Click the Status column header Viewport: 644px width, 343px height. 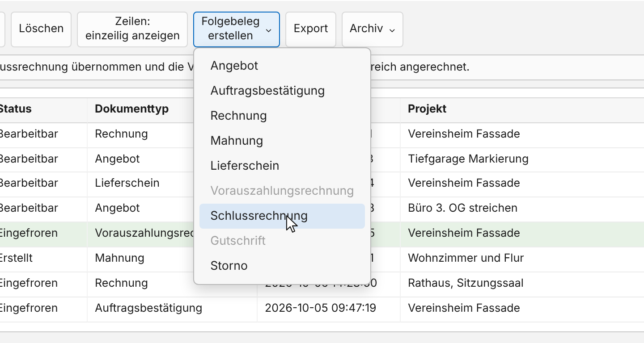point(15,109)
